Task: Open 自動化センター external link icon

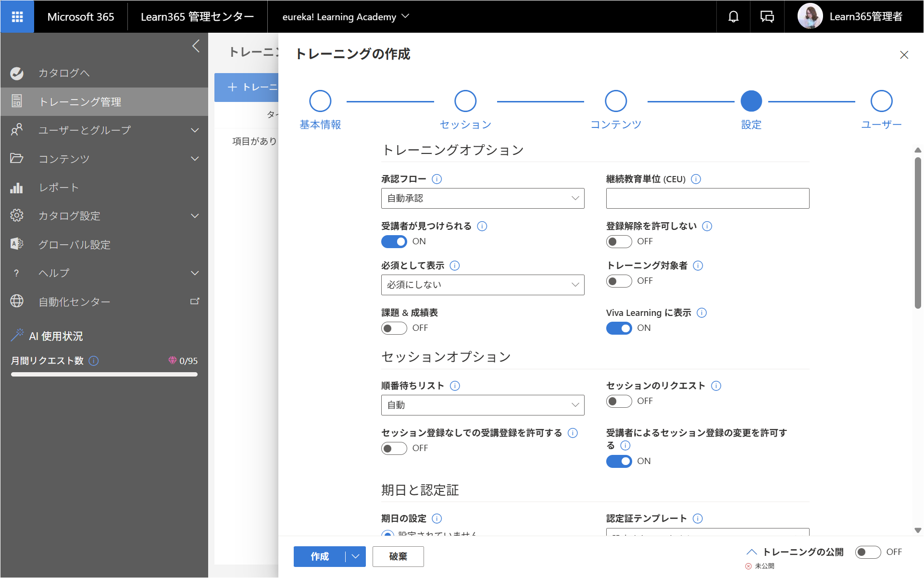Action: pyautogui.click(x=195, y=302)
